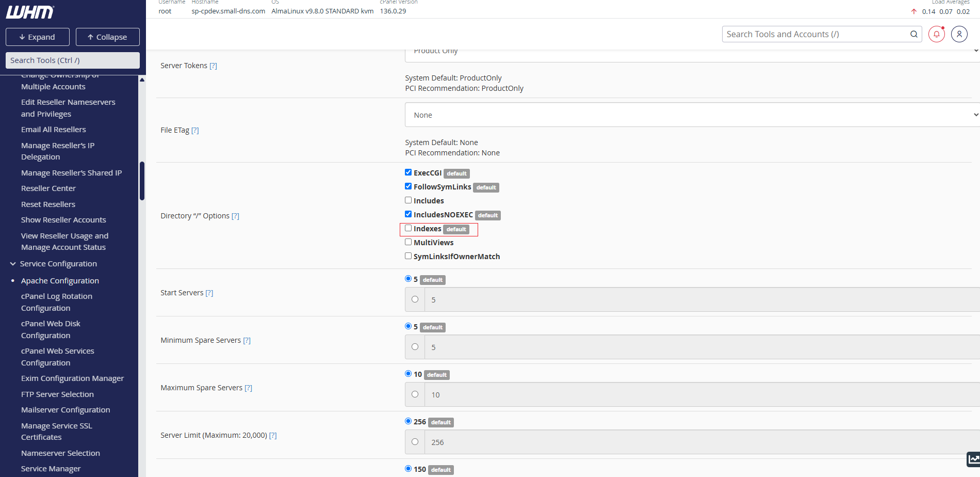Select default 5 radio for Minimum Spare Servers
The height and width of the screenshot is (477, 980).
pos(408,326)
